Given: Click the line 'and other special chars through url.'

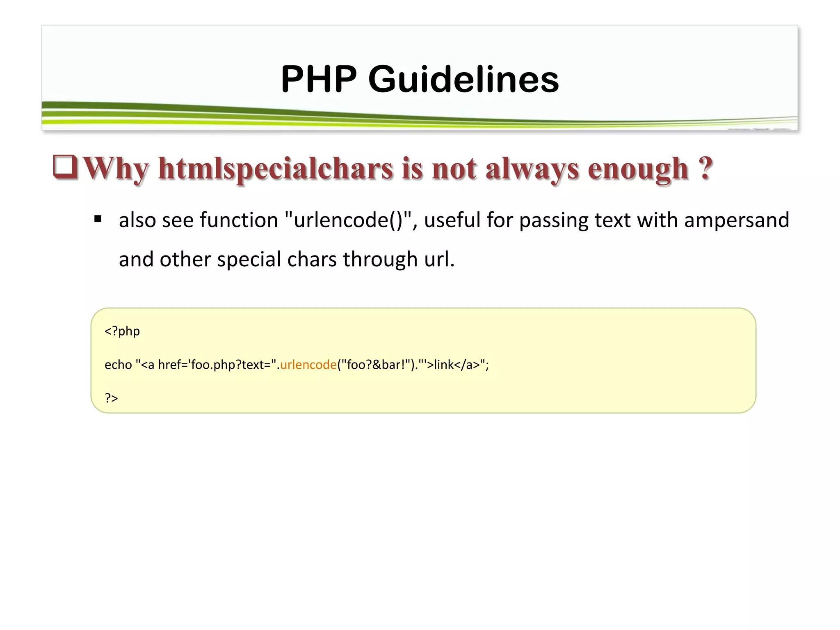Looking at the screenshot, I should point(287,259).
